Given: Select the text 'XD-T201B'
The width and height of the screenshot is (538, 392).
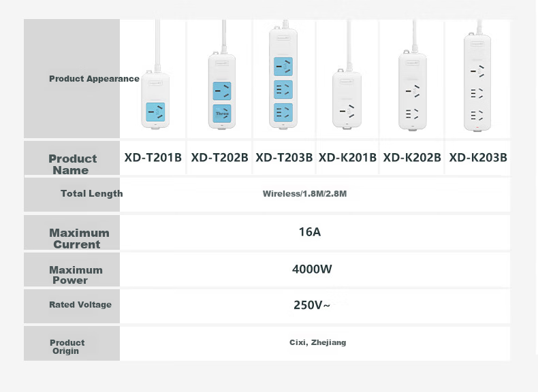Looking at the screenshot, I should tap(153, 157).
